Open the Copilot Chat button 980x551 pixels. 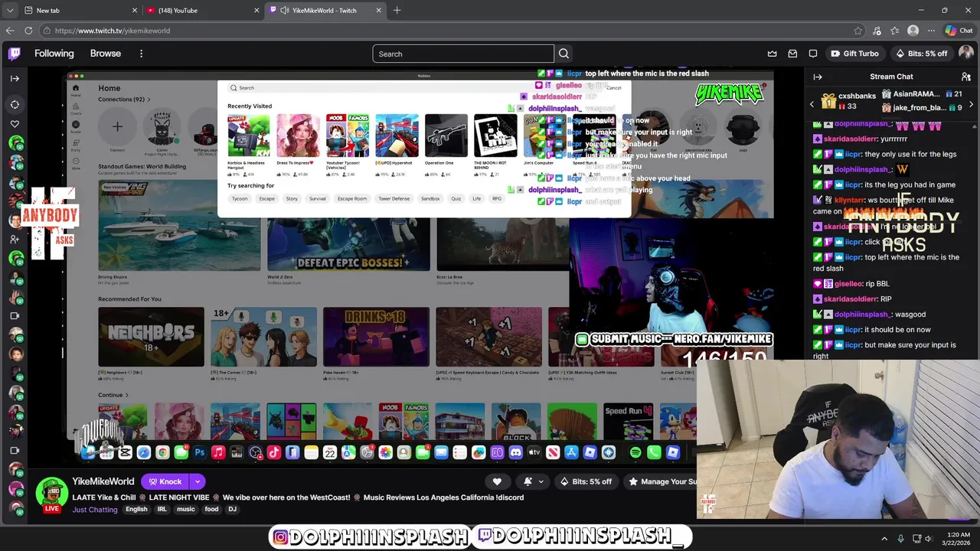coord(959,31)
